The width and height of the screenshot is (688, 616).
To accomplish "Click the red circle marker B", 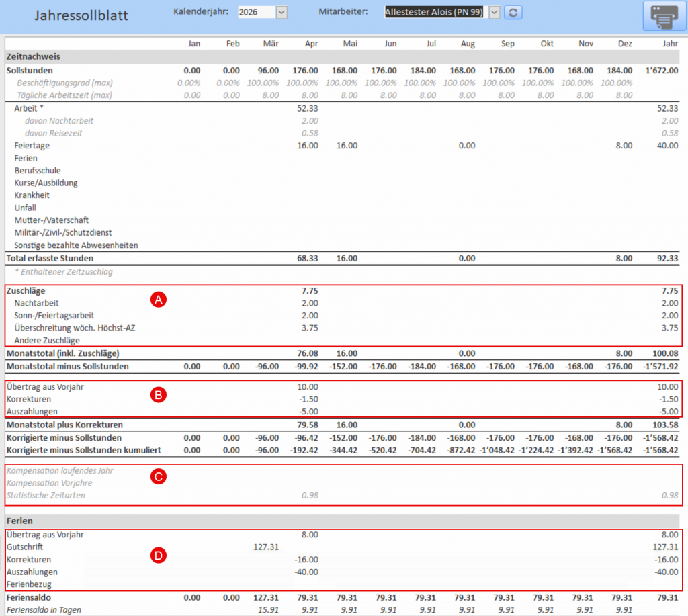I will pyautogui.click(x=159, y=395).
